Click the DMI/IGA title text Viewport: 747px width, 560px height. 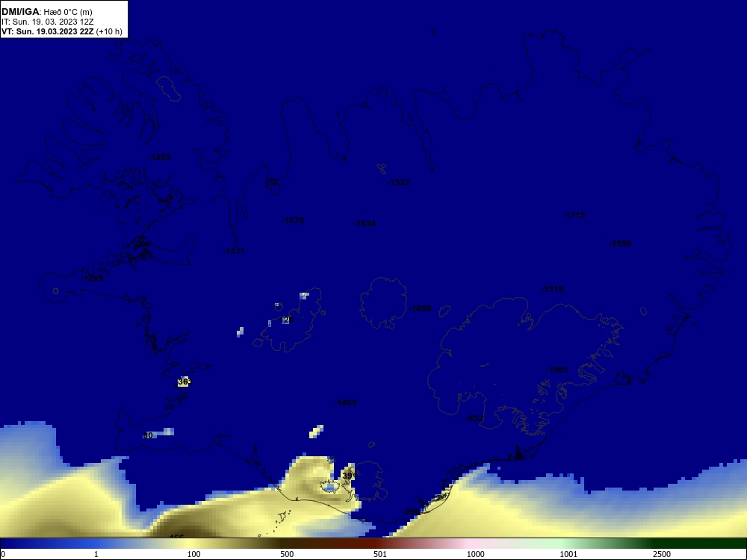pyautogui.click(x=20, y=12)
